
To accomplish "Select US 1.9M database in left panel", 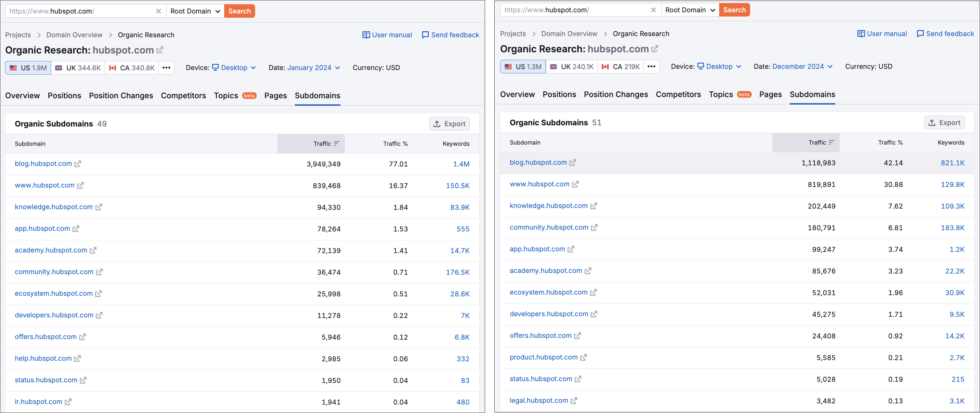I will coord(28,68).
